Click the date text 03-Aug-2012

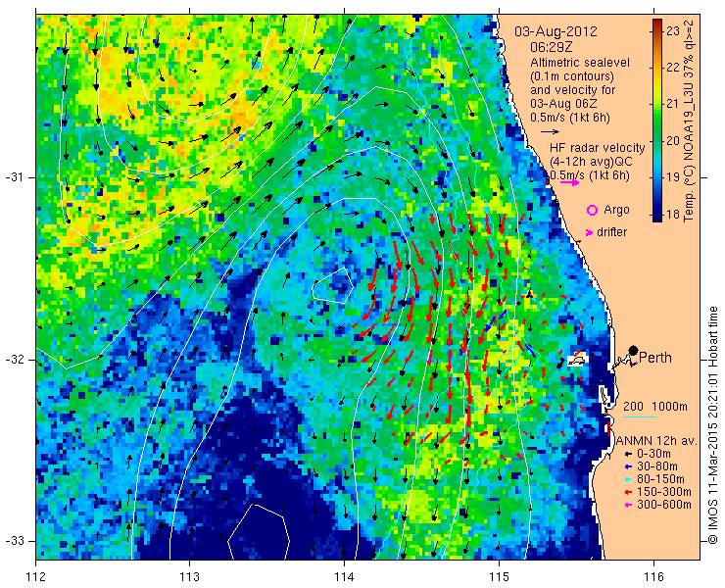556,31
